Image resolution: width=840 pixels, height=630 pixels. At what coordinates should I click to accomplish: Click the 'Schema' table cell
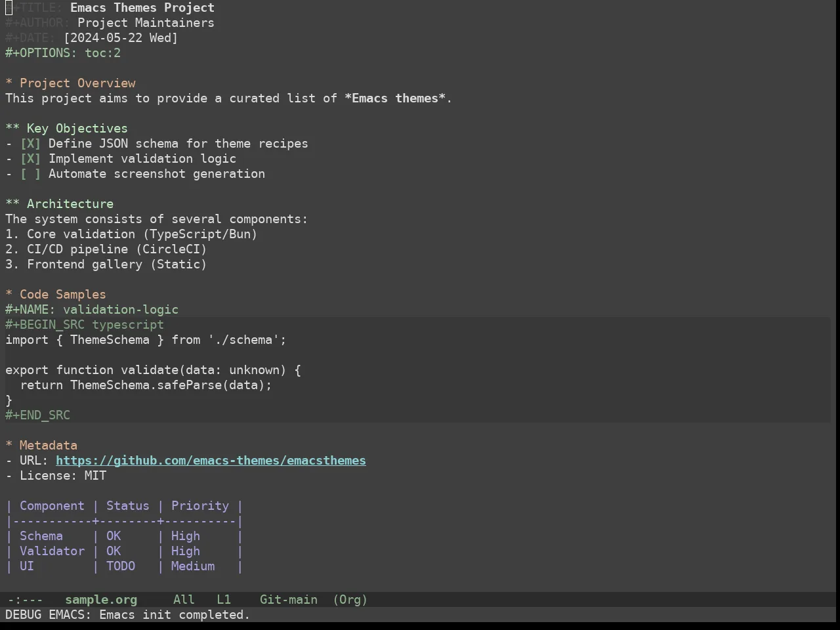pos(41,536)
